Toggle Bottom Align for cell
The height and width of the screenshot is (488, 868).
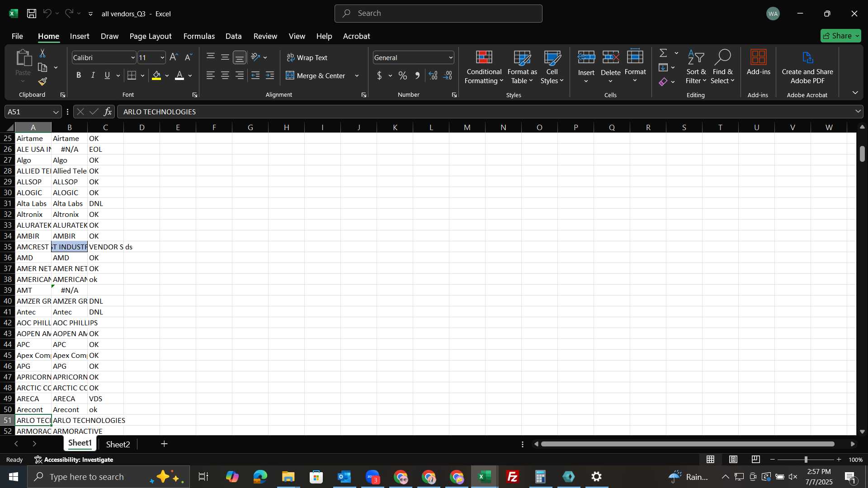(x=240, y=57)
